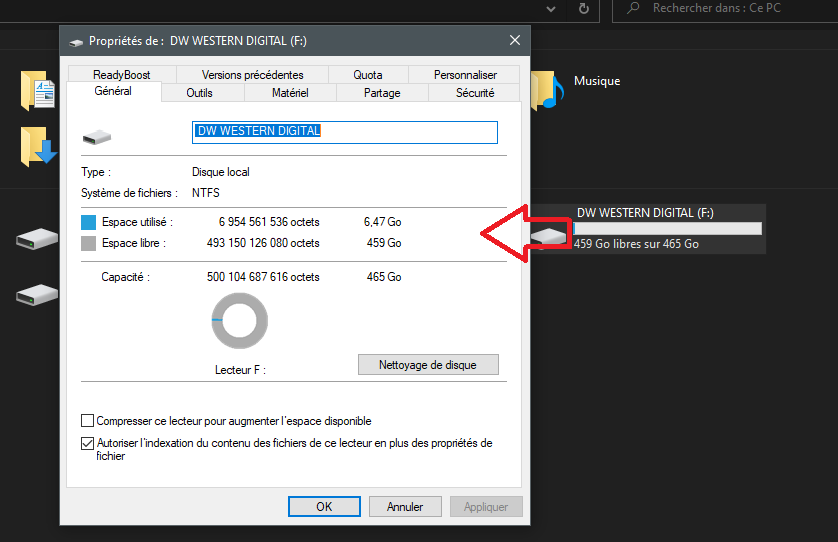Click the 'Disque local' type value
Screen dimensions: 838x542
pyautogui.click(x=221, y=172)
